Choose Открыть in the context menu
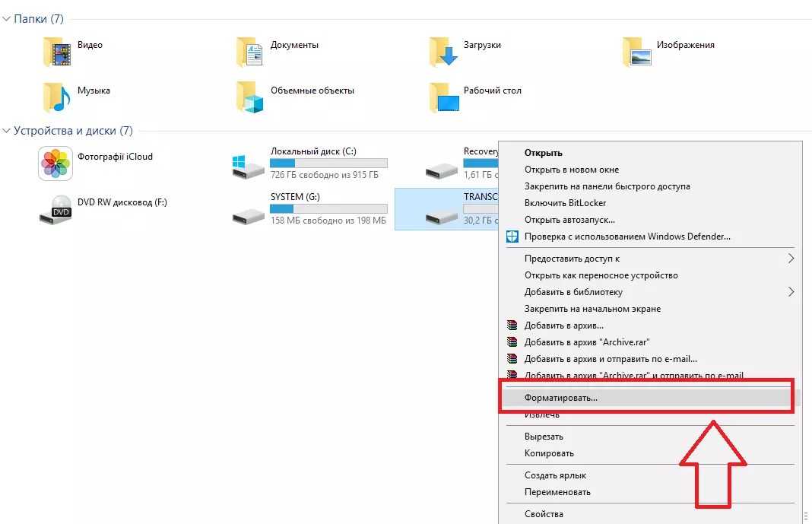 543,153
